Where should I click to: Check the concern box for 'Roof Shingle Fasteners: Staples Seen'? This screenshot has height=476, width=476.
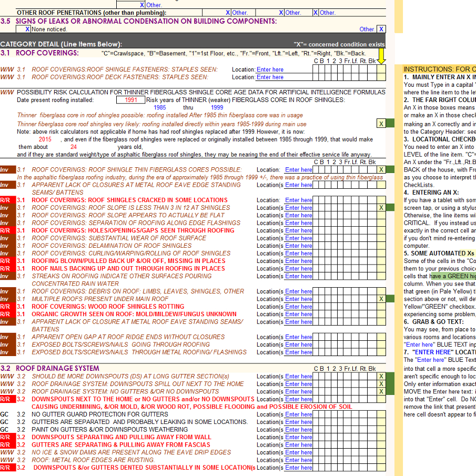[x=381, y=69]
